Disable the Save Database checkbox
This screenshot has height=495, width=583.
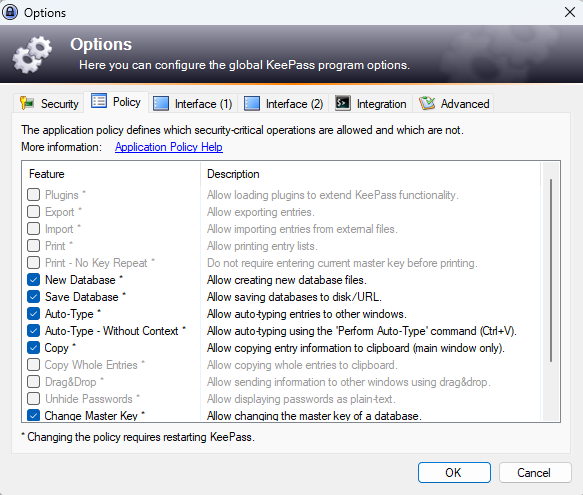(x=33, y=297)
